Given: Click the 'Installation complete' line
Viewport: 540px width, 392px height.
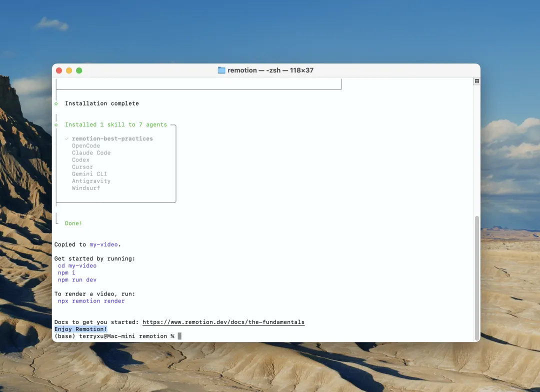Looking at the screenshot, I should click(x=102, y=103).
